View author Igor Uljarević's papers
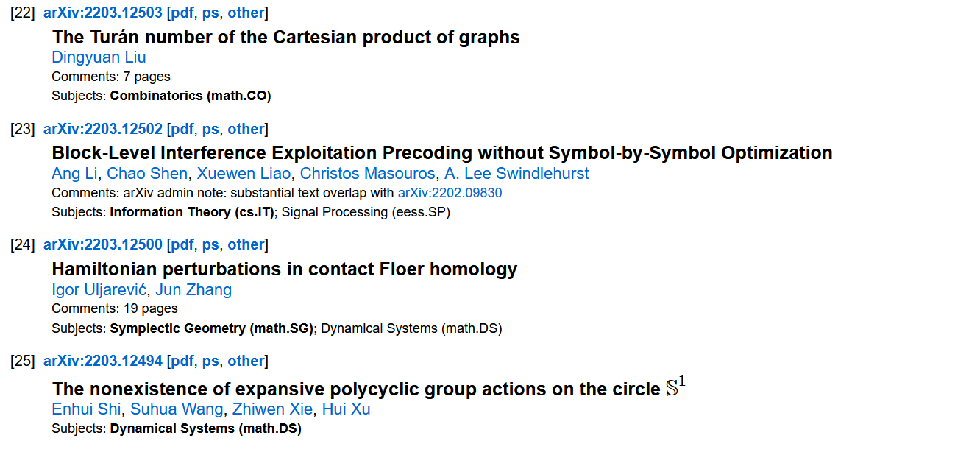This screenshot has height=455, width=980. pos(99,290)
